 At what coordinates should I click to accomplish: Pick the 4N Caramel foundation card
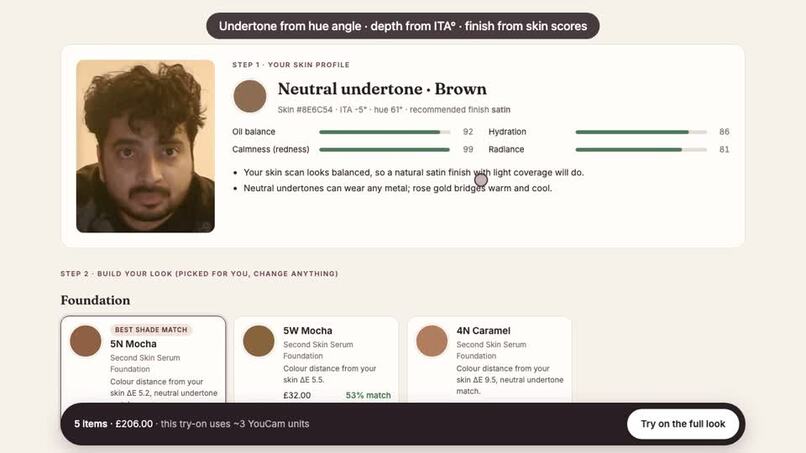coord(489,359)
